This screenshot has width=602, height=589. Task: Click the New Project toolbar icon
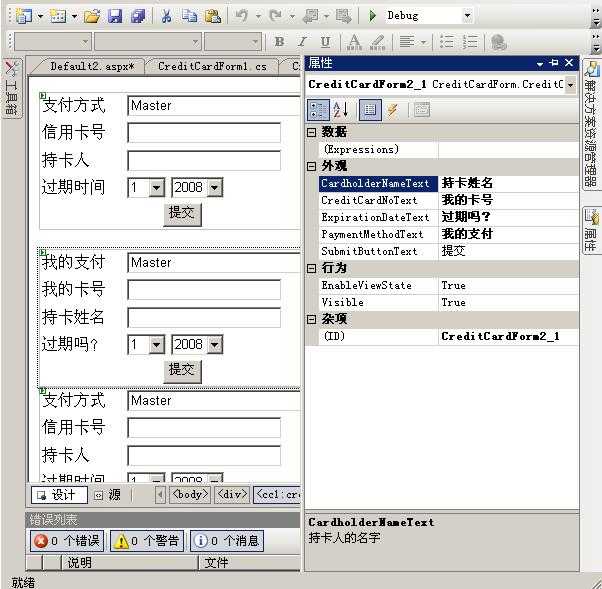tap(24, 16)
